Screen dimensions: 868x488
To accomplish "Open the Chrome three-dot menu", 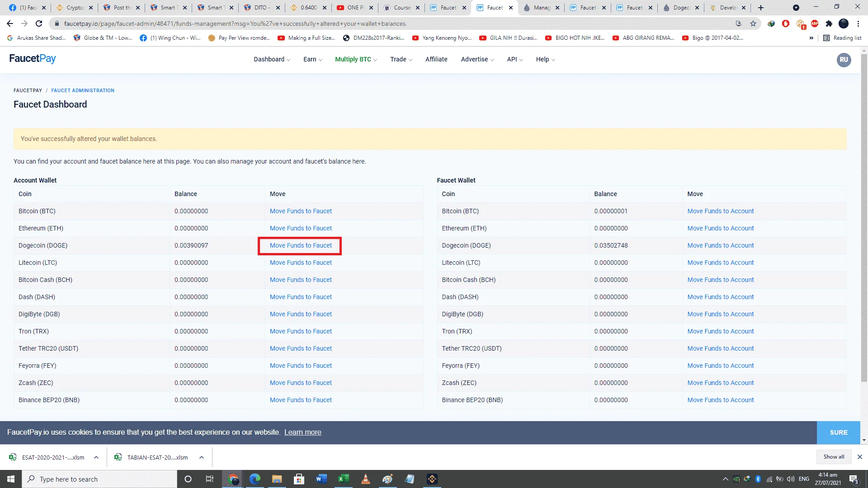I will 858,23.
